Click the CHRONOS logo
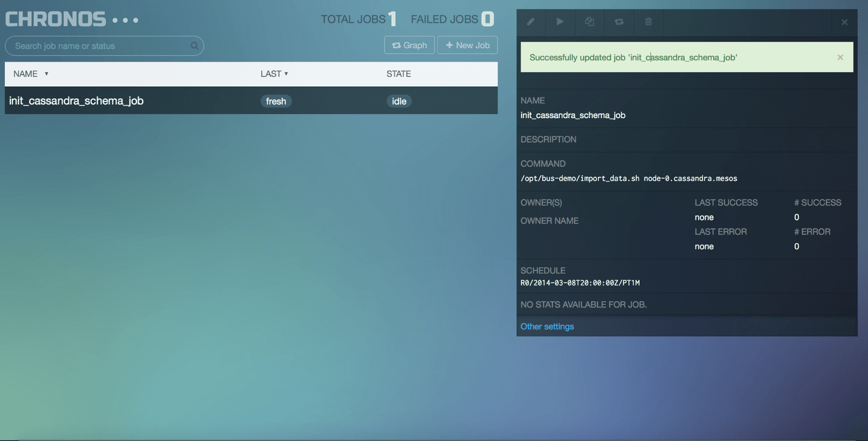 (56, 20)
